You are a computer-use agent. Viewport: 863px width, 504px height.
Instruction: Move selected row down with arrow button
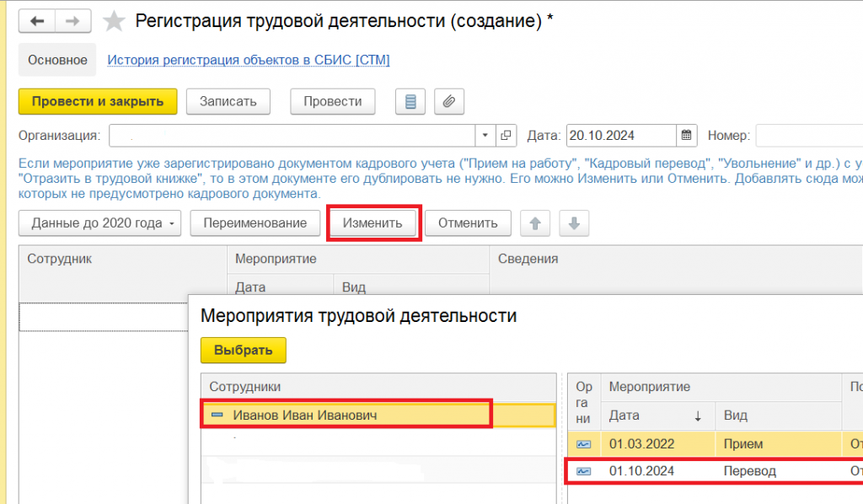(574, 223)
